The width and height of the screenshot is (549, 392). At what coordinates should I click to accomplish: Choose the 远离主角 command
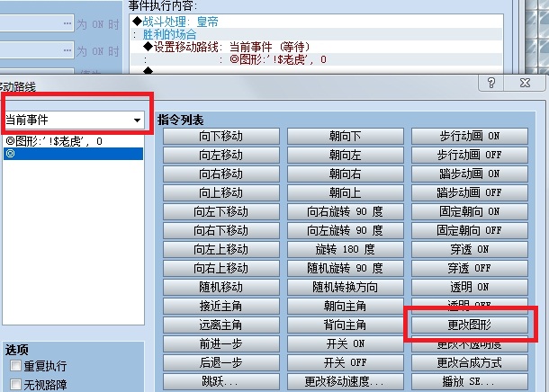[x=220, y=325]
